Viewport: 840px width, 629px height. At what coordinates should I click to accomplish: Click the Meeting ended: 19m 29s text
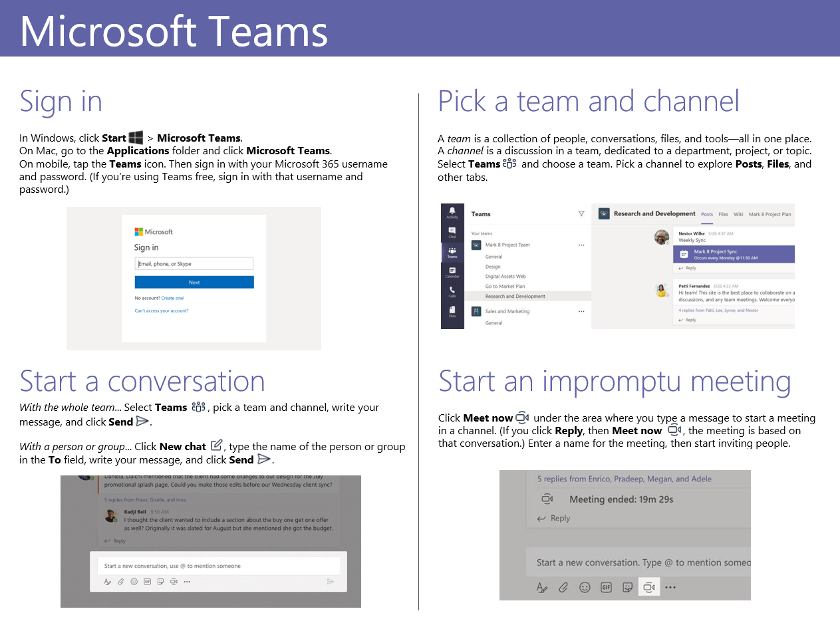(621, 499)
